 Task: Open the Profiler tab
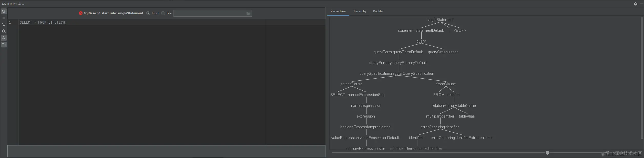point(379,11)
